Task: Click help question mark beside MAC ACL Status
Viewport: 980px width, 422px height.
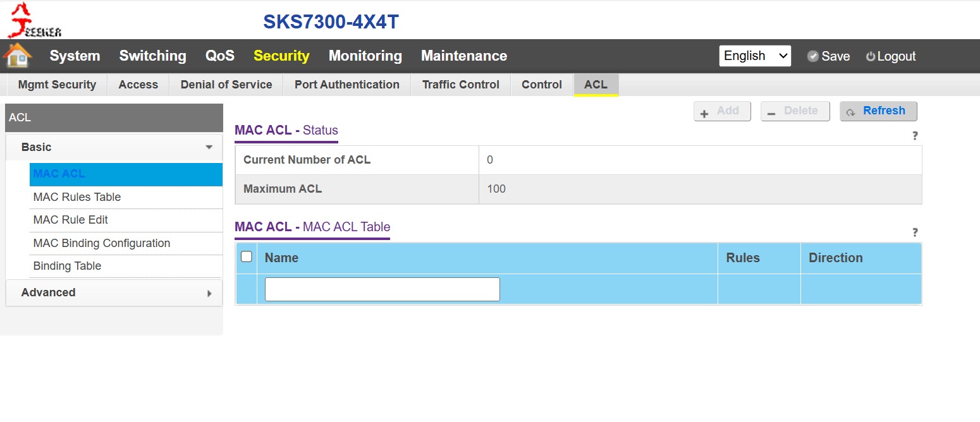Action: coord(914,136)
